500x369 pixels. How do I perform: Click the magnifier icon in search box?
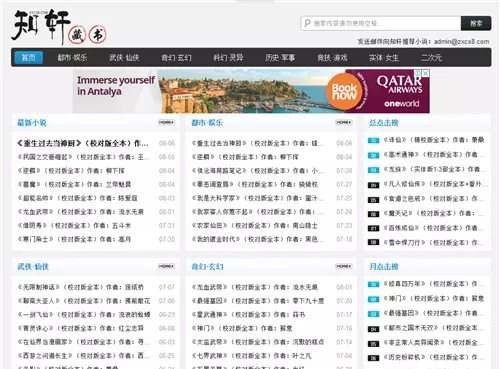click(x=307, y=23)
